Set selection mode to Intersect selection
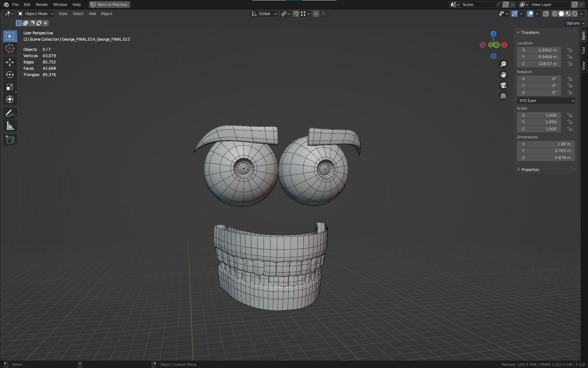The image size is (588, 368). 45,23
